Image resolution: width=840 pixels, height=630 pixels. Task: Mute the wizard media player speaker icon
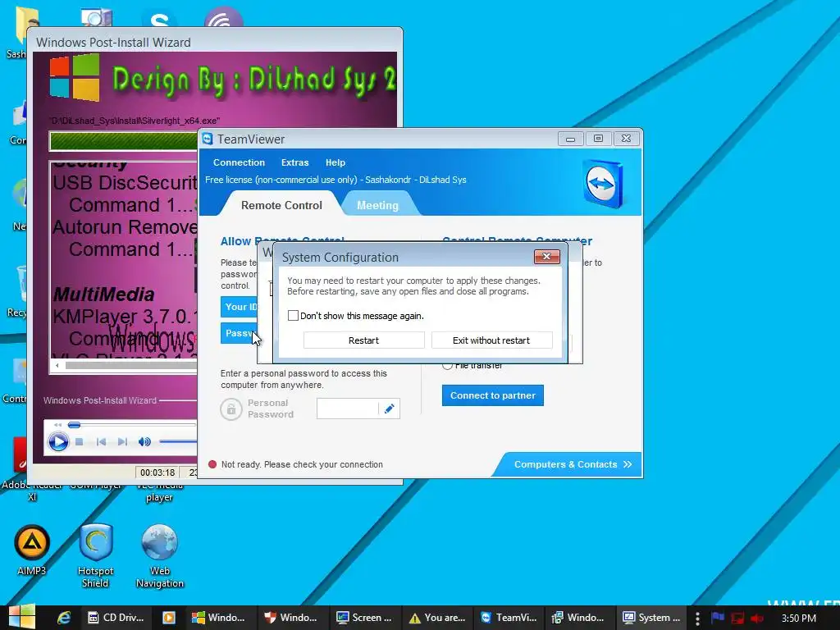[144, 442]
